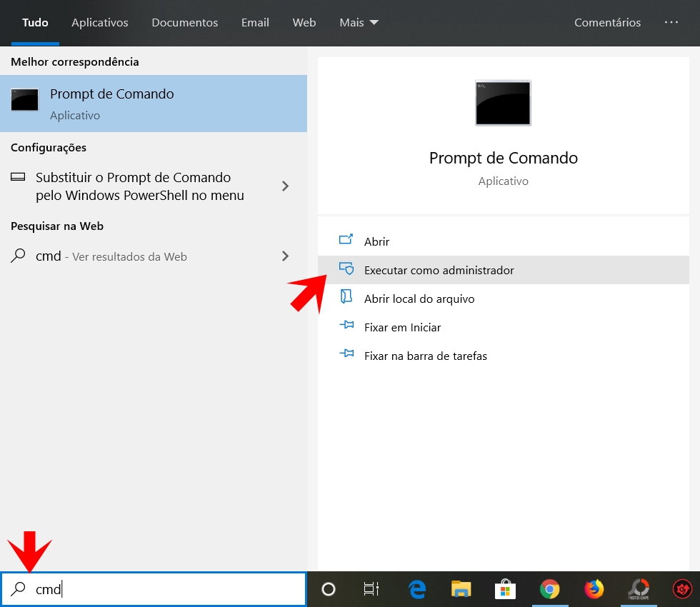This screenshot has height=607, width=700.
Task: Choose Executar como administrador
Action: 439,271
